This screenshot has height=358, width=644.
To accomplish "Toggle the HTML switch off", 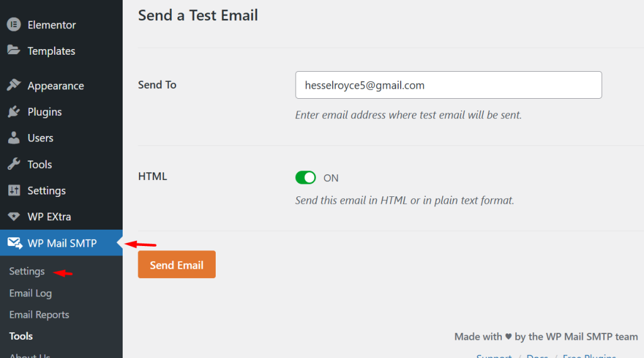I will pos(306,177).
